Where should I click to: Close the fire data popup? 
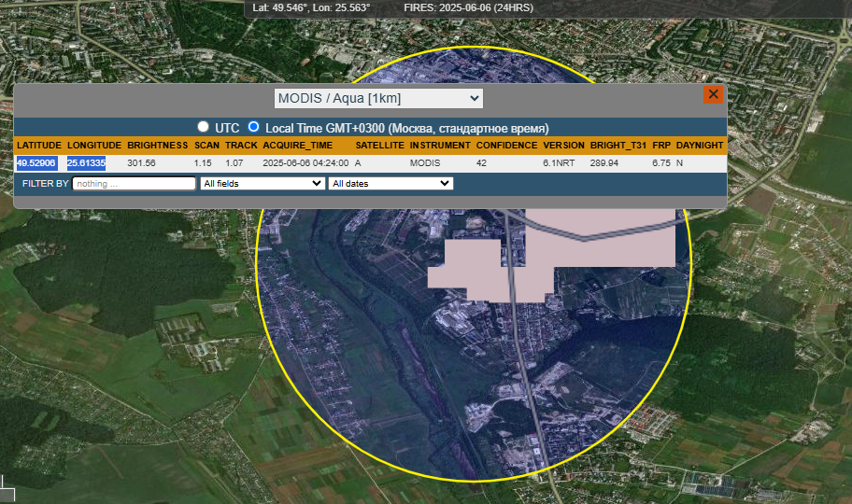point(713,94)
